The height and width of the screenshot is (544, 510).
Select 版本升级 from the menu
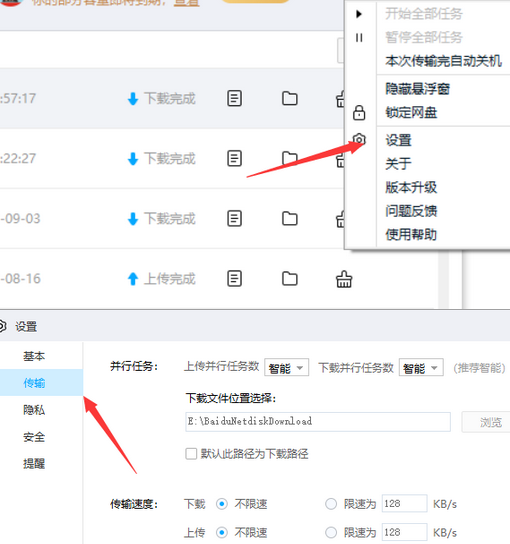pyautogui.click(x=411, y=187)
